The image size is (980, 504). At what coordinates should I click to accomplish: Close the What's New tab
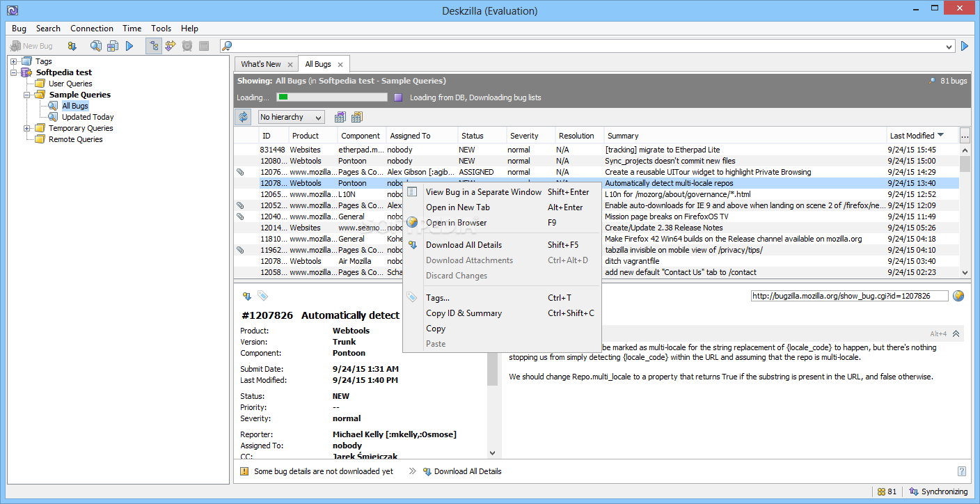pyautogui.click(x=290, y=65)
